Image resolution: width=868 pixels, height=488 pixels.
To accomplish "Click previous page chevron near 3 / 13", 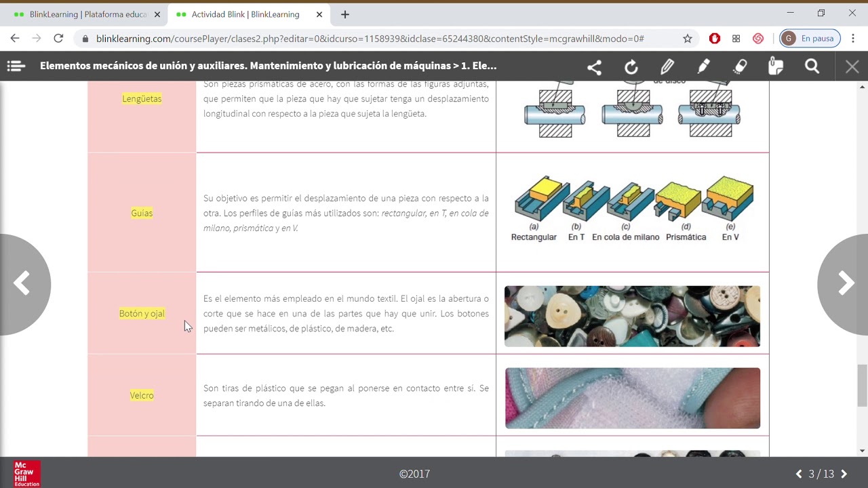I will point(798,474).
